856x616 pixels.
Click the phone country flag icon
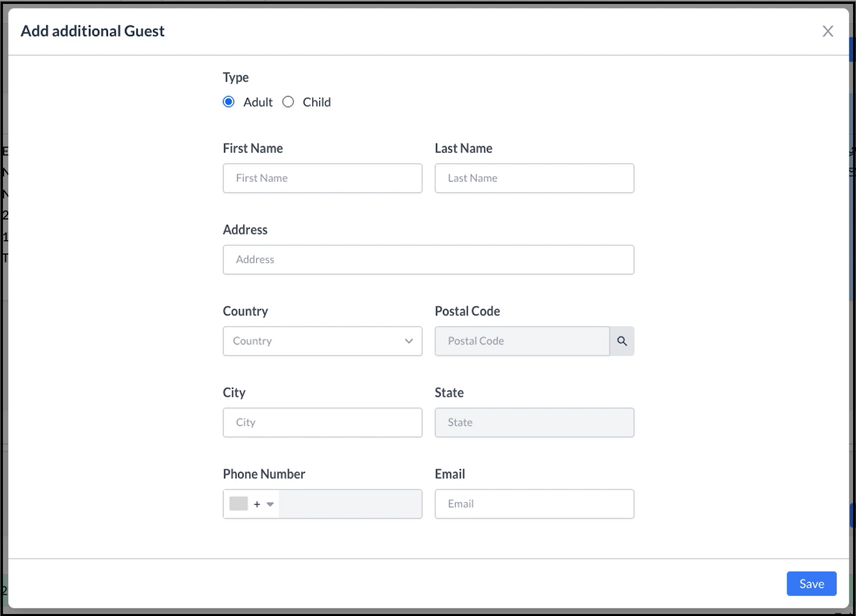coord(238,504)
